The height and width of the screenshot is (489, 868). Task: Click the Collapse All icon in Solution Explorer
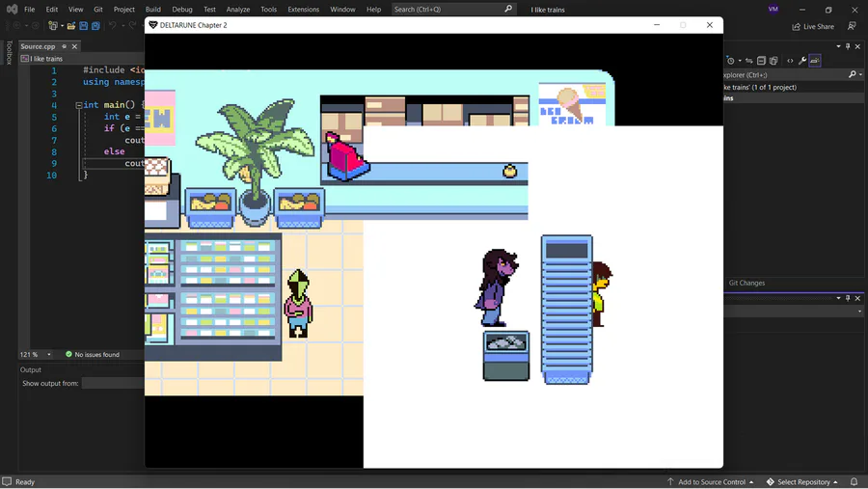[761, 61]
